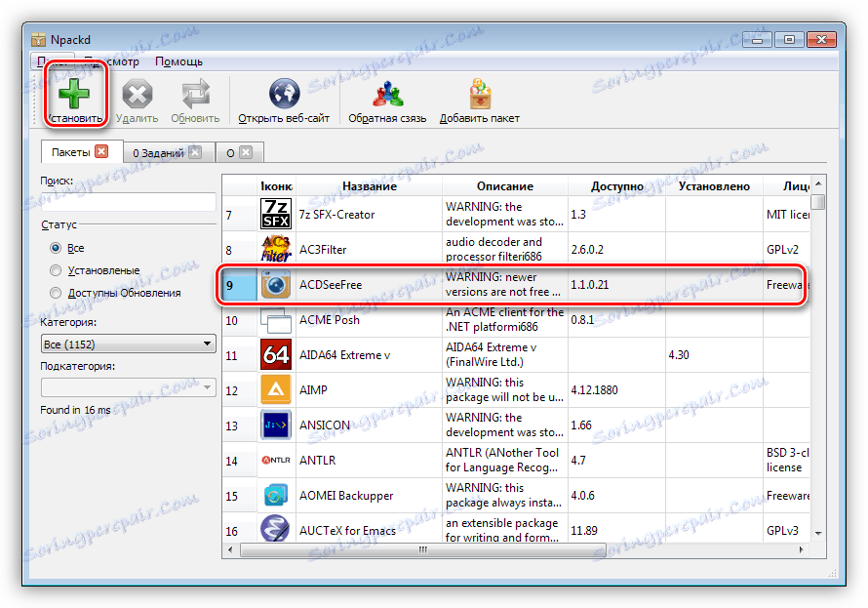Click the ACME Posh window icon
This screenshot has height=608, width=868.
point(276,319)
